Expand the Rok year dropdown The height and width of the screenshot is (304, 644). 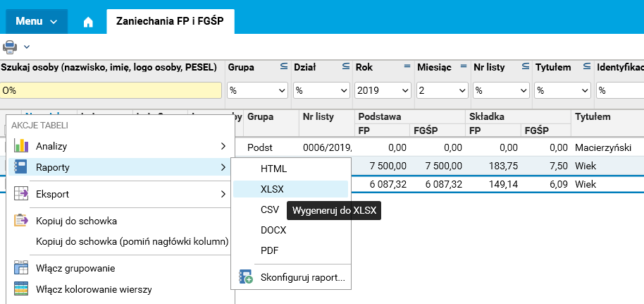pos(383,90)
